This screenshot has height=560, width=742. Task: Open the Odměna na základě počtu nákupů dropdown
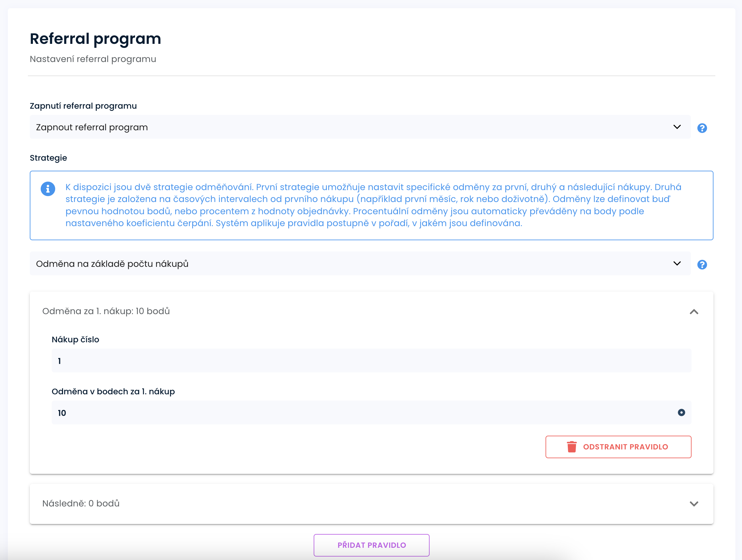coord(360,264)
